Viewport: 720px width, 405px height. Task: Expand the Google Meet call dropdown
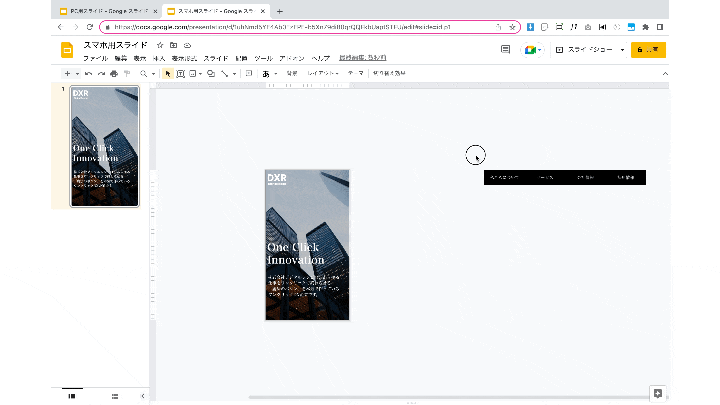[541, 49]
